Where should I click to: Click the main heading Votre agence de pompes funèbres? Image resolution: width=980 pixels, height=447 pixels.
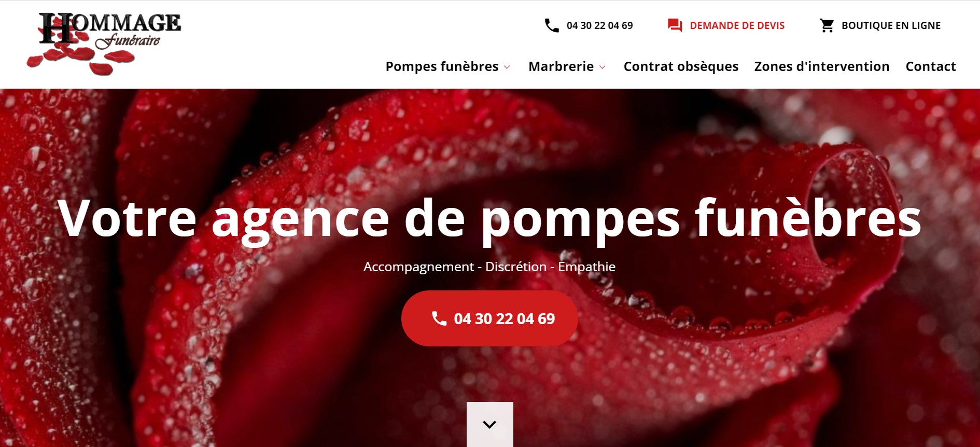point(489,219)
